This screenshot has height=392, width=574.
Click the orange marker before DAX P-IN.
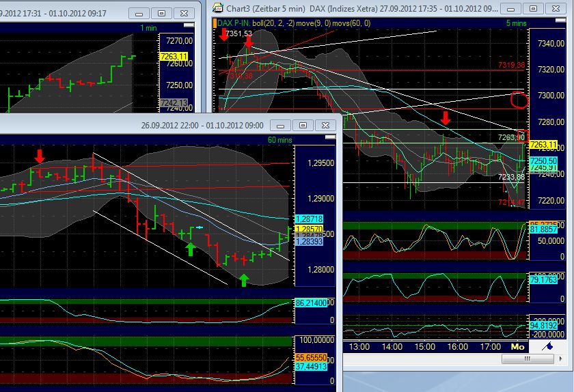coord(215,23)
